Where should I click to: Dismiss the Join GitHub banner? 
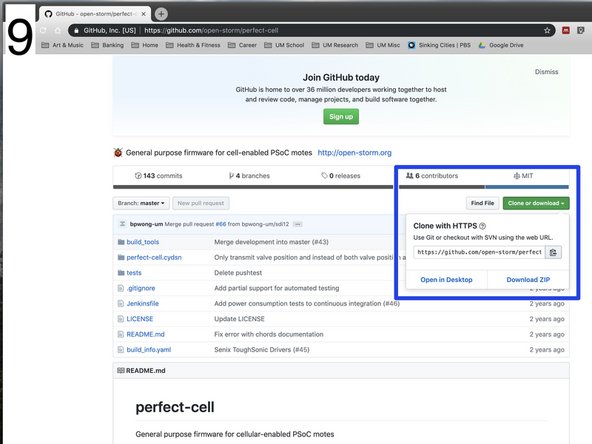click(x=546, y=72)
